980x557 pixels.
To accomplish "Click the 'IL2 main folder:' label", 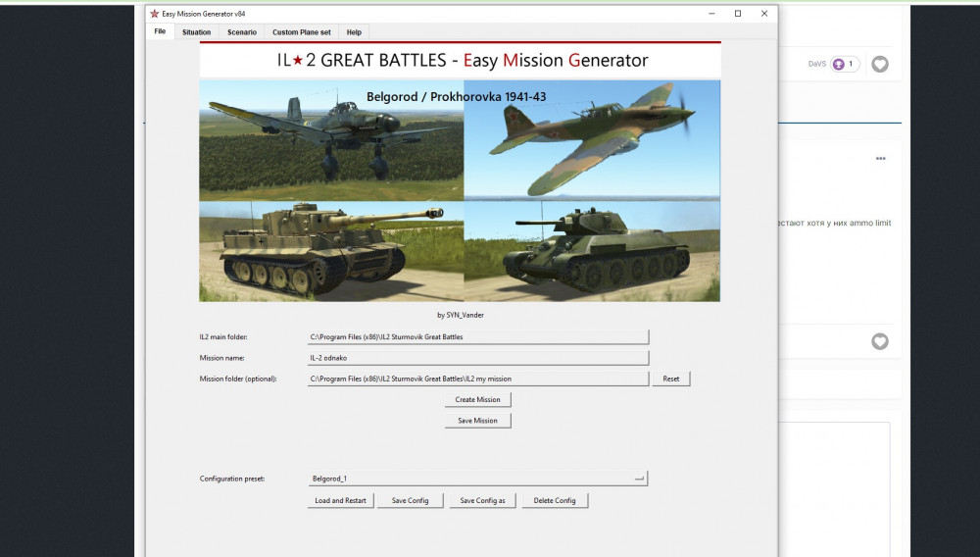I will 223,337.
